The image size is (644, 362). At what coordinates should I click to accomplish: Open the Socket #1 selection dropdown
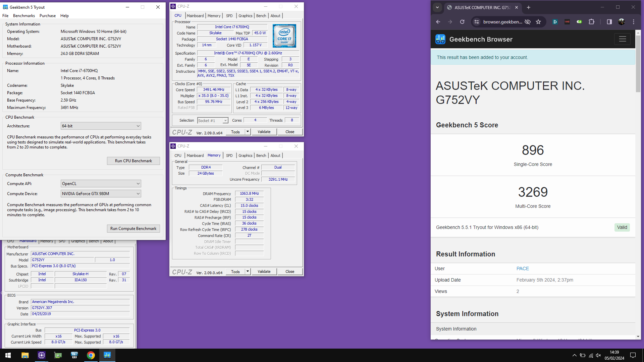[x=213, y=121]
